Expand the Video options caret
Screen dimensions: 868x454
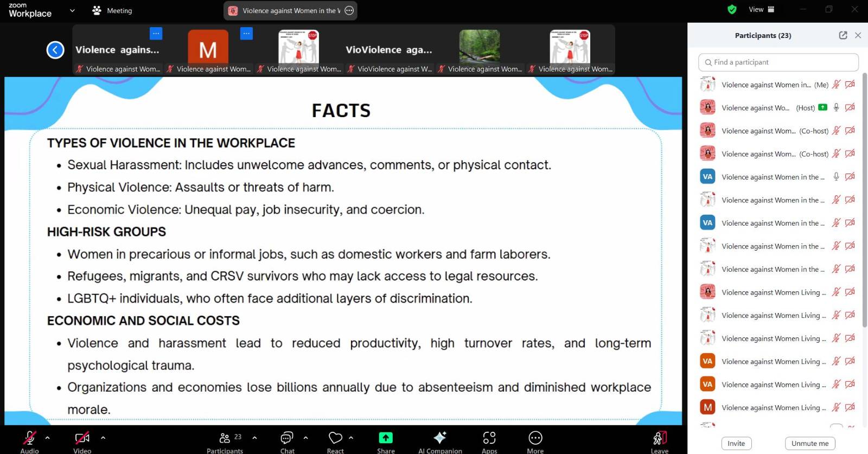[x=103, y=437]
